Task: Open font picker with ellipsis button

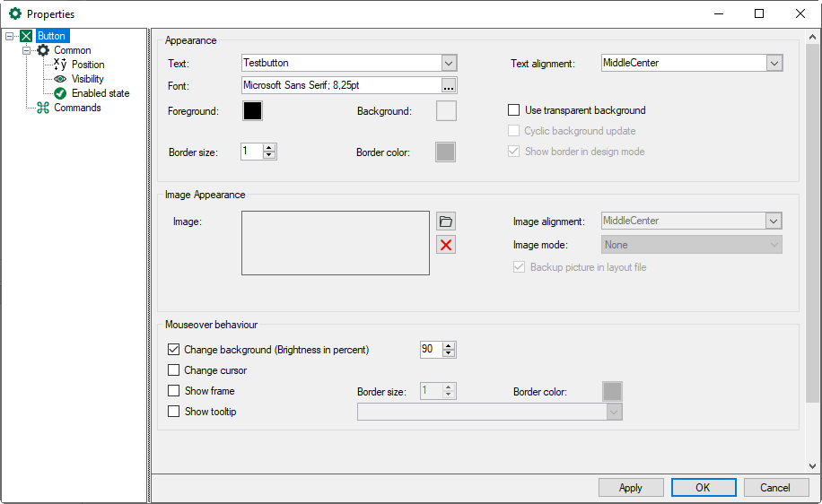Action: 449,86
